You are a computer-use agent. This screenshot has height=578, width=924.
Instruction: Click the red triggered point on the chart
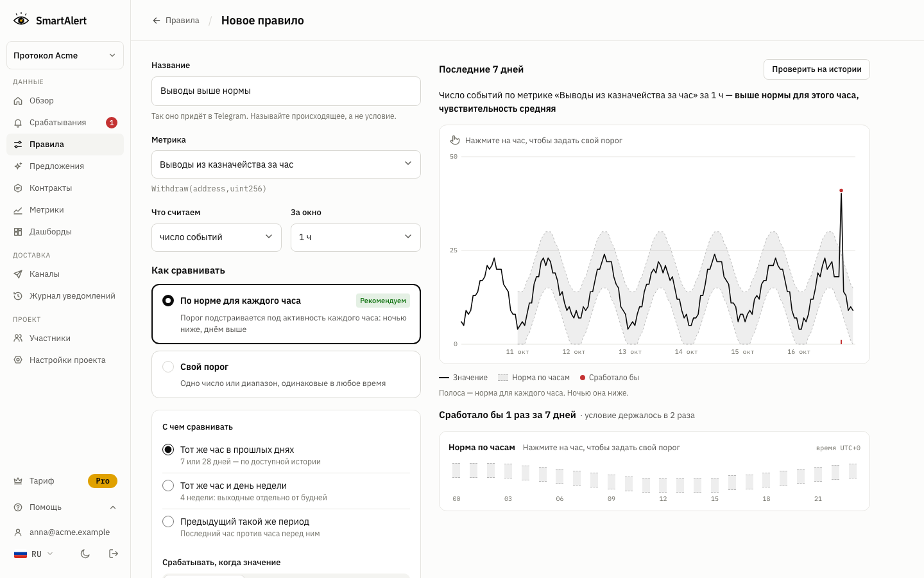point(841,191)
